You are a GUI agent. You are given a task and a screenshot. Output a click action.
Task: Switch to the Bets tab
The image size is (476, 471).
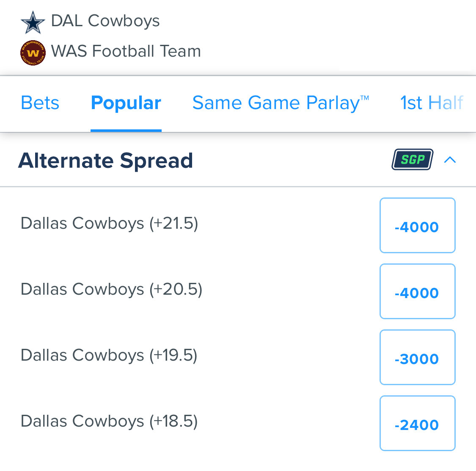(40, 102)
